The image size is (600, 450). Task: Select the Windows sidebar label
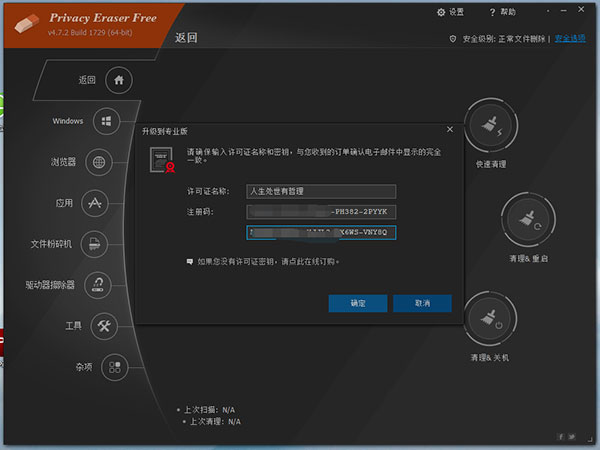(68, 121)
